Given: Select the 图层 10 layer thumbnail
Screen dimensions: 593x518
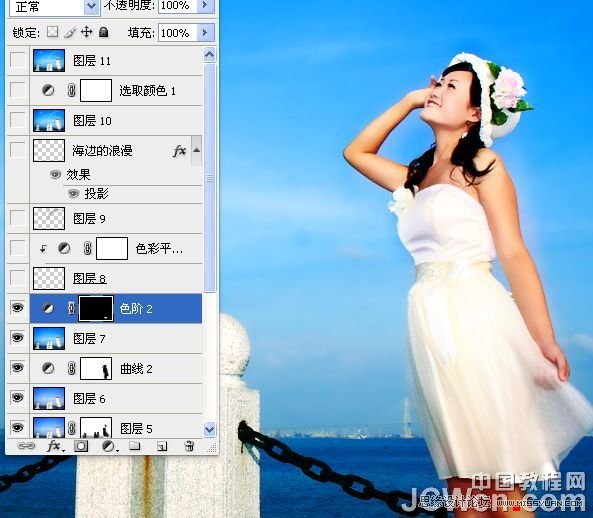Looking at the screenshot, I should (49, 120).
